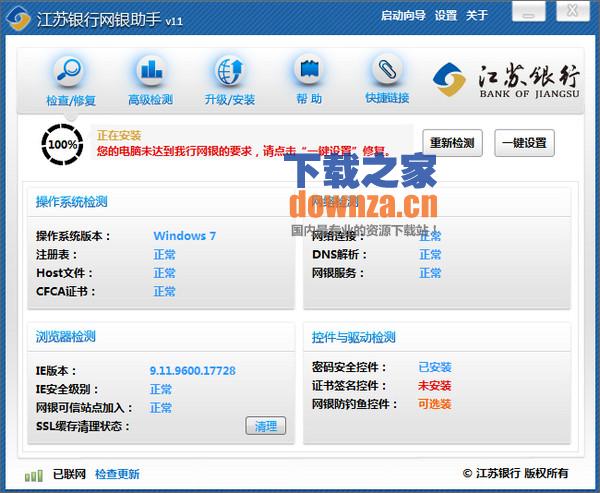600x493 pixels.
Task: Click the DNS解析 status 正常
Action: 430,255
